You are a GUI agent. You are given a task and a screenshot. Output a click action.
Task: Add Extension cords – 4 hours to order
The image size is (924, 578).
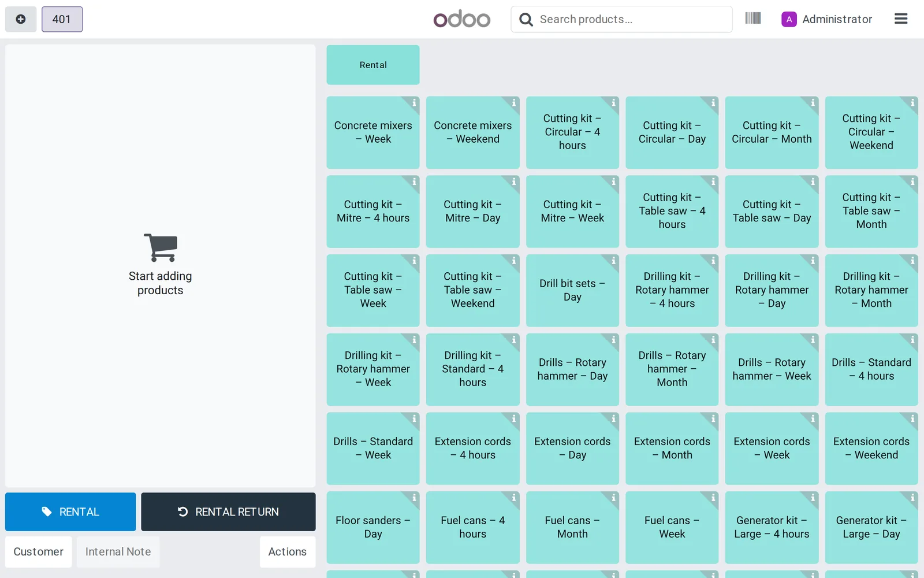(x=472, y=449)
